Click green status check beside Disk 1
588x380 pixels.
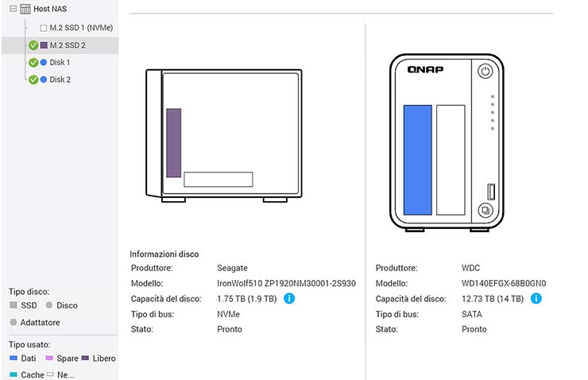(33, 62)
